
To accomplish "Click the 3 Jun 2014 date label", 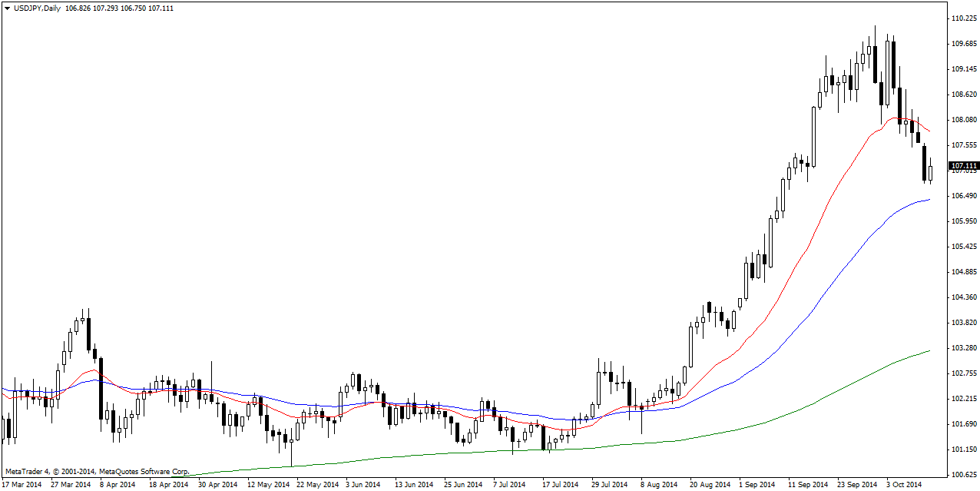I will click(x=363, y=485).
